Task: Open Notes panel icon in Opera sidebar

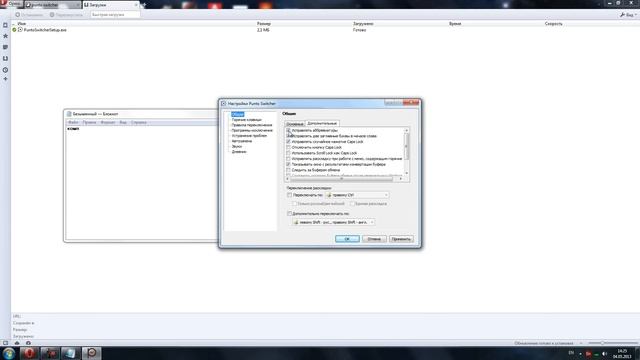Action: 5,47
